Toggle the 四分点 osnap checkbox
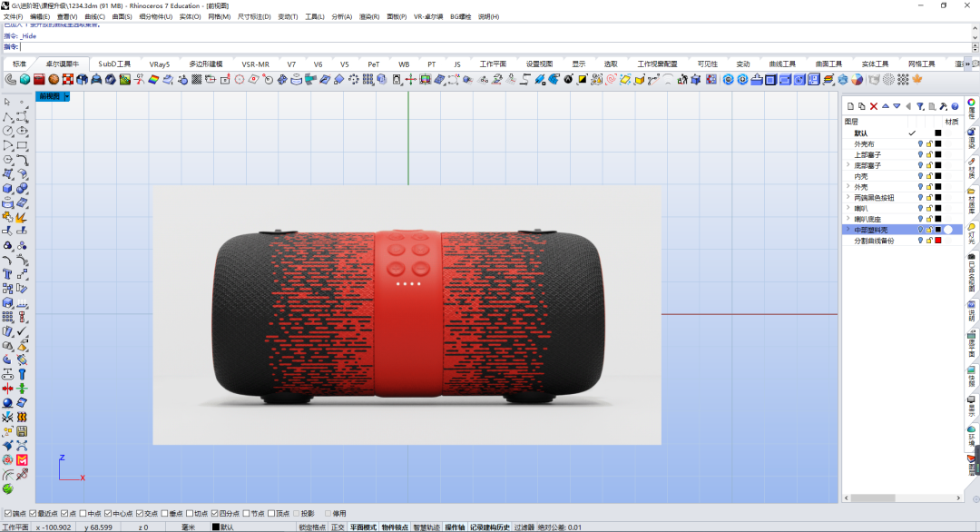Screen dimensions: 980x532 click(214, 513)
